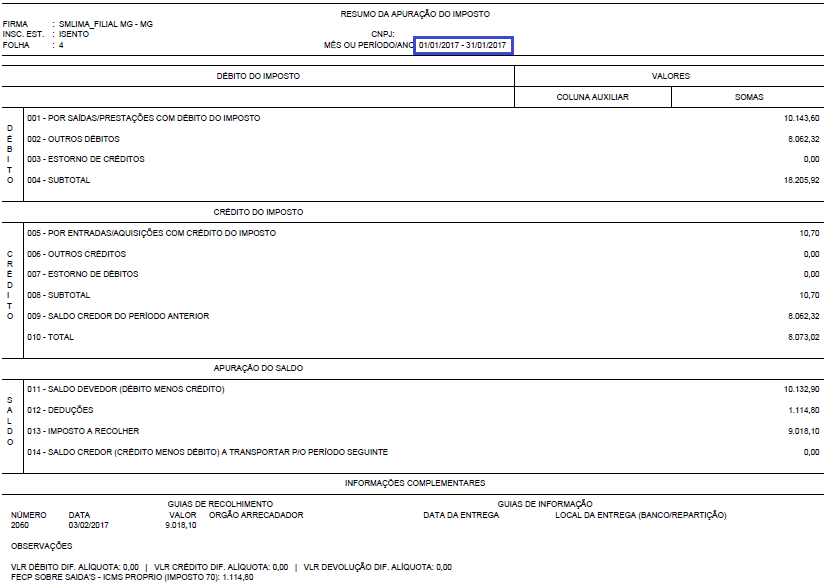This screenshot has width=824, height=583.
Task: Select row 001 - POR SAÍDAS/PRESTAÇÕES COM DÉBITO
Action: pos(143,118)
